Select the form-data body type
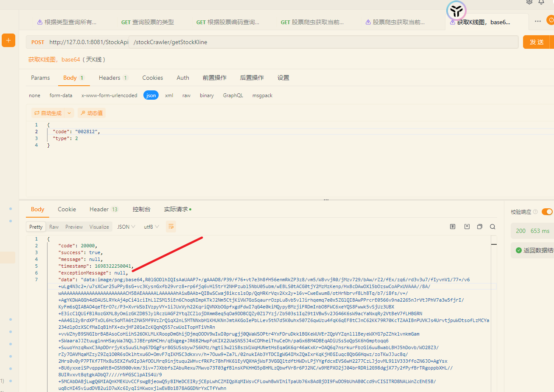This screenshot has width=554, height=392. point(61,95)
